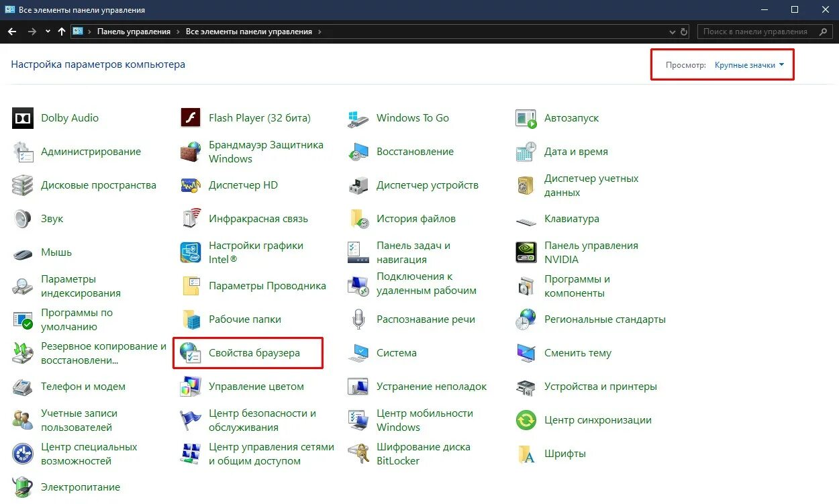
Task: Go back with the Back arrow
Action: click(12, 32)
